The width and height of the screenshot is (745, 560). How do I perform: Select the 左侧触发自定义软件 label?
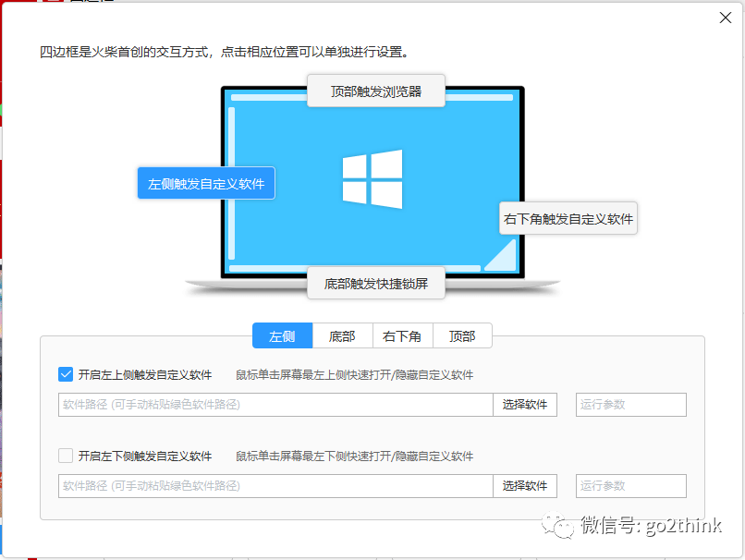click(206, 183)
